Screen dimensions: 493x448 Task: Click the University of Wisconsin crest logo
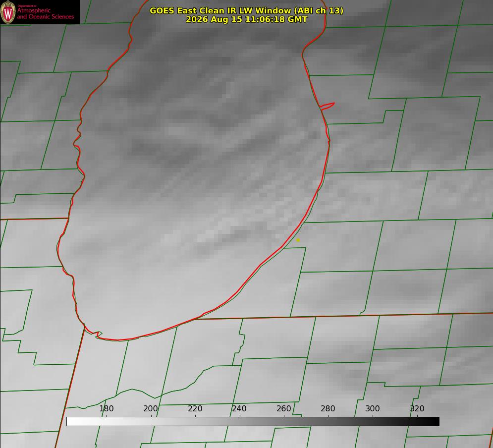8,12
